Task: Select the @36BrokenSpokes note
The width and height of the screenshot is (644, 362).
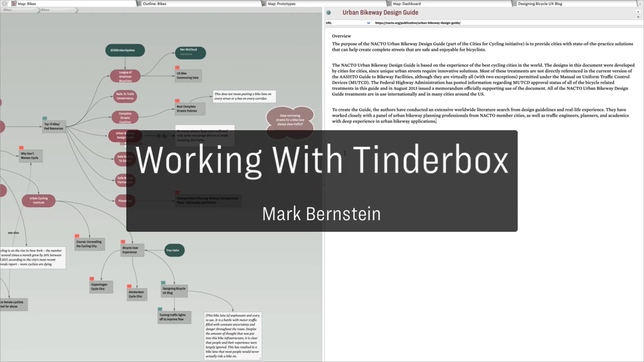Action: click(125, 50)
